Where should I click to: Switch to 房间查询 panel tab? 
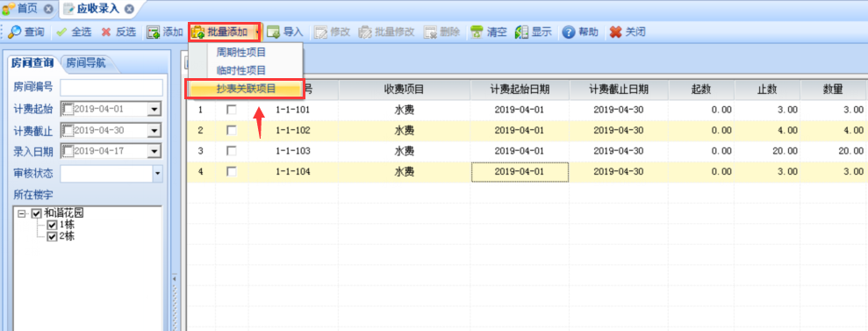(32, 63)
